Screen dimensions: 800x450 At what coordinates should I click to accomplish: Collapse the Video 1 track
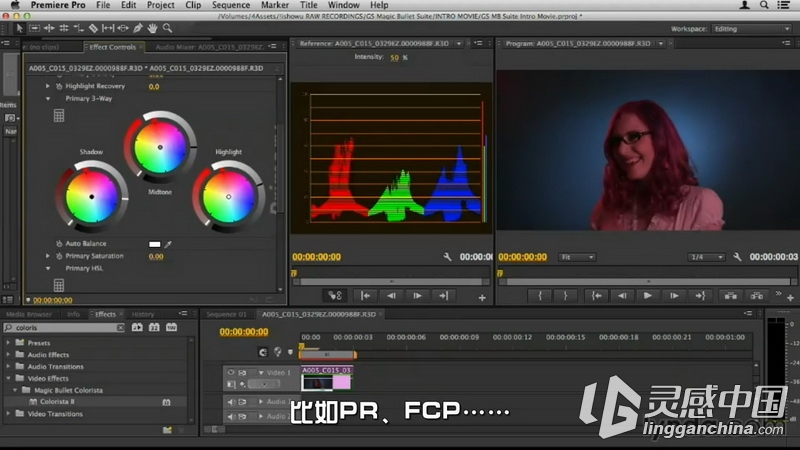point(261,373)
